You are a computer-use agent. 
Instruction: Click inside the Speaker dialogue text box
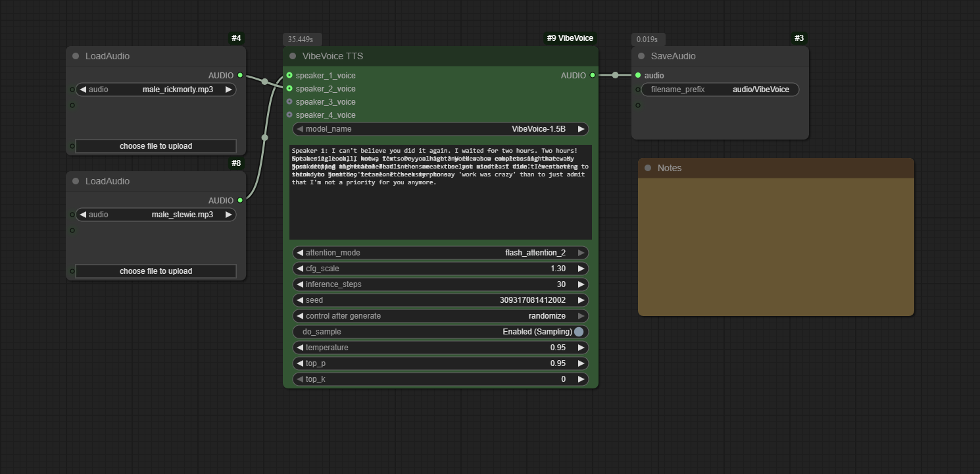pyautogui.click(x=441, y=211)
